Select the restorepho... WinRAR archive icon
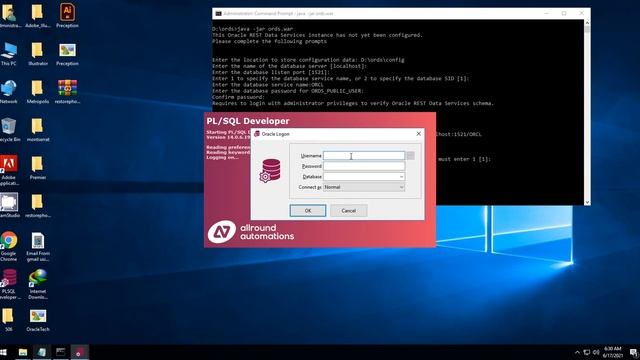This screenshot has height=360, width=640. tap(67, 92)
